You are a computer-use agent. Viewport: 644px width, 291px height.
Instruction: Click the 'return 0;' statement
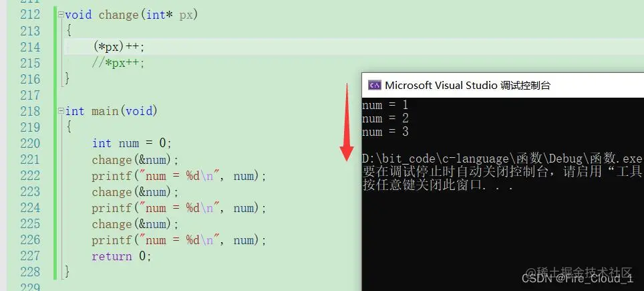[x=122, y=256]
